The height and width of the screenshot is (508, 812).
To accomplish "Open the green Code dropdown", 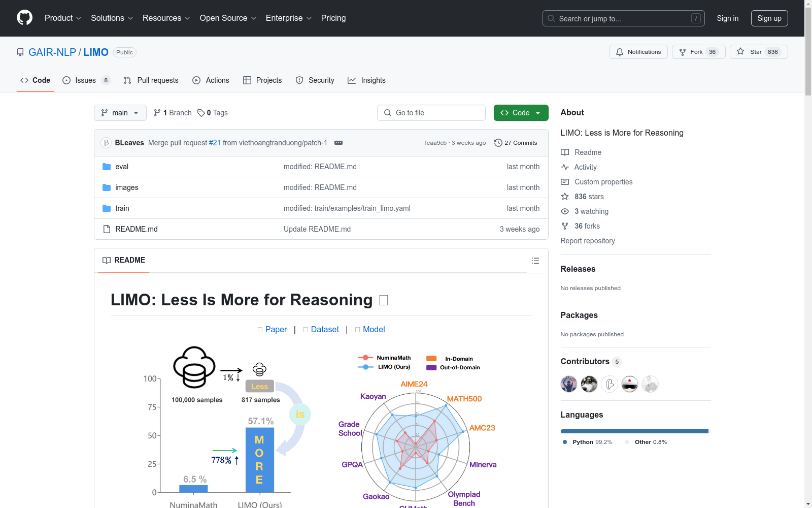I will click(521, 113).
